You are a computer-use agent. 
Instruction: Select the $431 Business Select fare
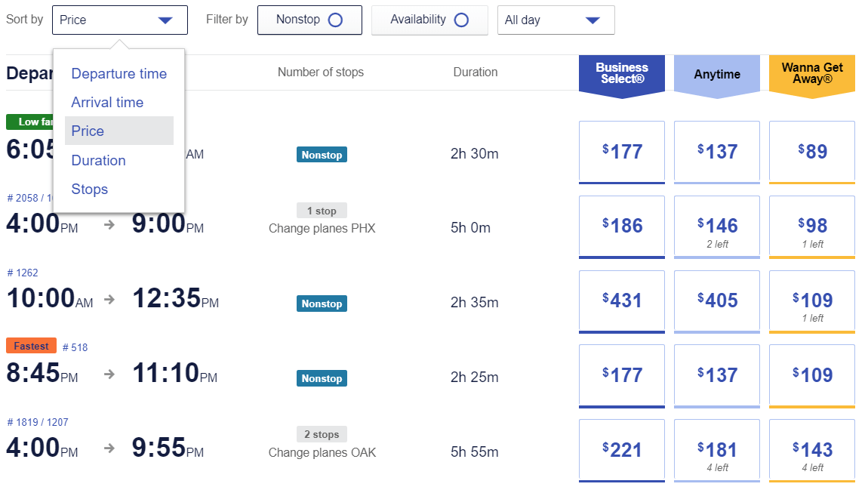[x=621, y=300]
